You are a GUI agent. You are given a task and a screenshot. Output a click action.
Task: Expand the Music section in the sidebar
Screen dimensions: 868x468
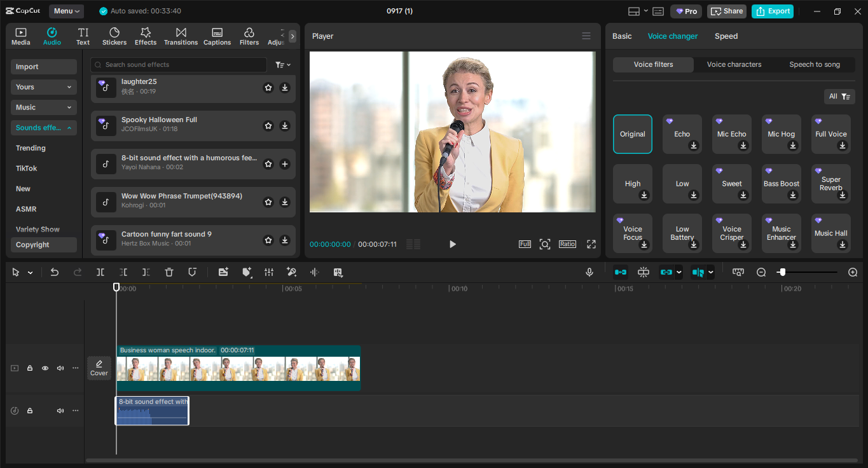click(43, 107)
